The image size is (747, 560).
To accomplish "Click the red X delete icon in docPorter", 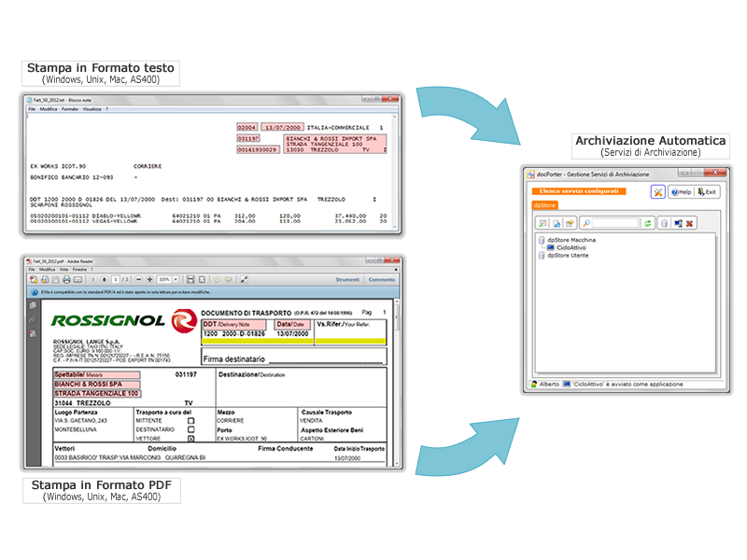I will tap(689, 223).
